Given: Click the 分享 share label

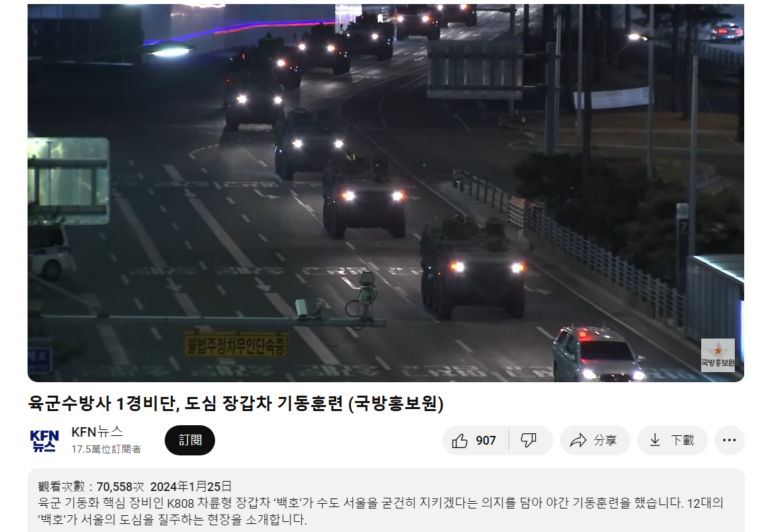Looking at the screenshot, I should point(605,440).
